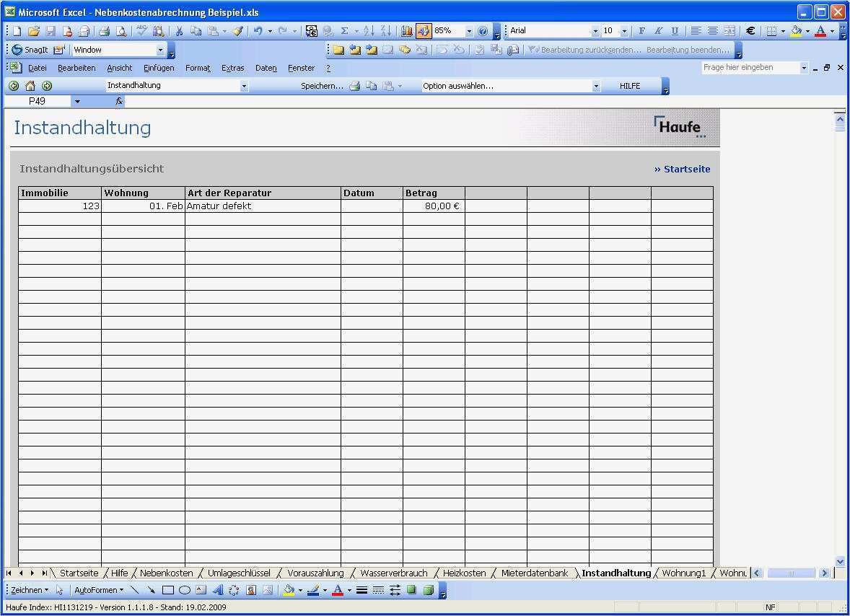Screen dimensions: 850x616
Task: Click the Sort Ascending icon
Action: coord(369,30)
